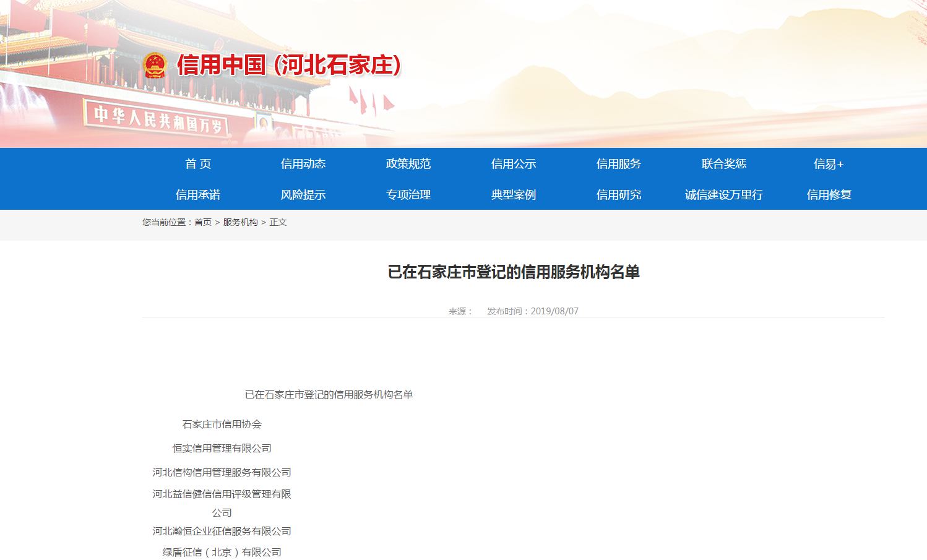Open 信用公示 in navigation bar

pyautogui.click(x=514, y=163)
